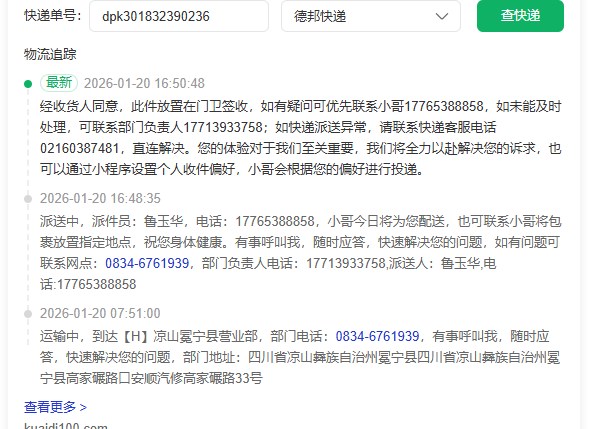Click the kuaidi100.com source text
Image resolution: width=590 pixels, height=429 pixels.
pyautogui.click(x=66, y=426)
